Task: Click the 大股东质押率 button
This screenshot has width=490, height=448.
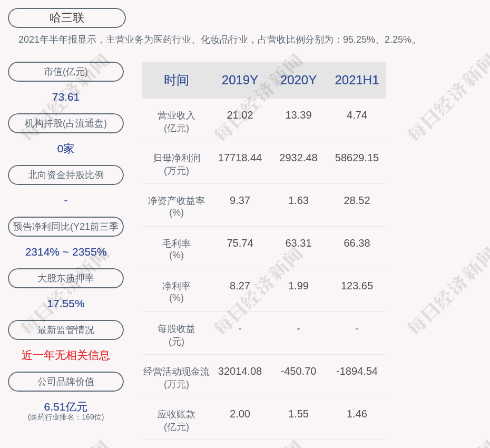Action: (x=66, y=278)
